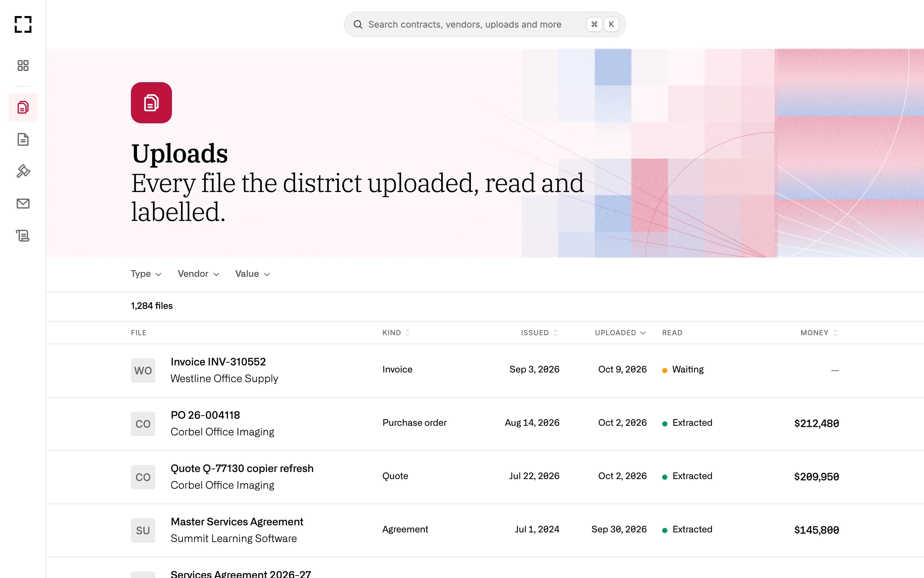This screenshot has width=924, height=578.
Task: Open the scroll log icon in sidebar
Action: click(x=23, y=235)
